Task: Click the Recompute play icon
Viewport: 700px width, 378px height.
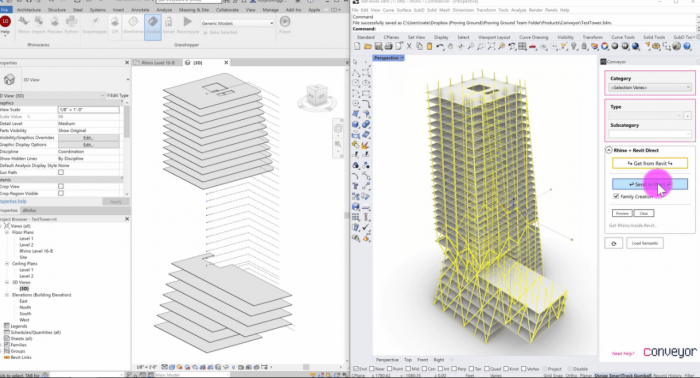Action: click(x=188, y=21)
